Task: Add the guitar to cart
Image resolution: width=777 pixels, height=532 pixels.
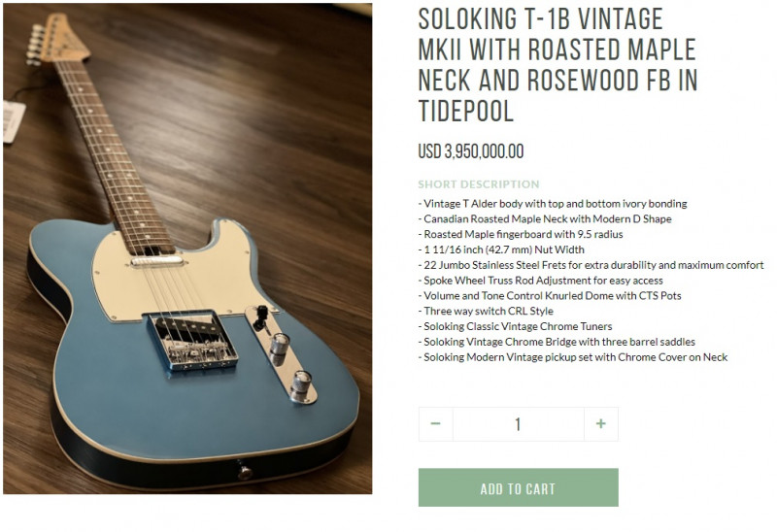Action: [519, 487]
